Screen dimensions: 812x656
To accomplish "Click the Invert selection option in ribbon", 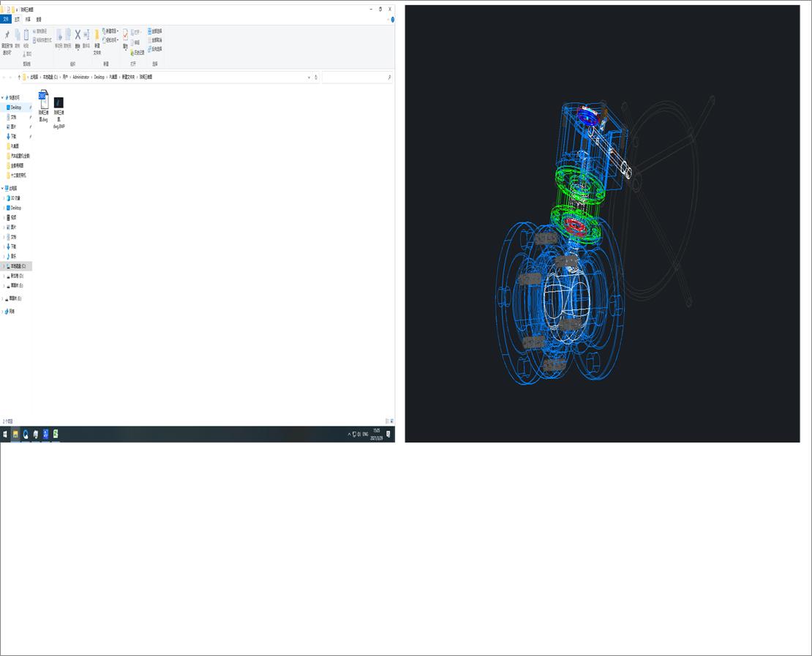I will tap(155, 49).
